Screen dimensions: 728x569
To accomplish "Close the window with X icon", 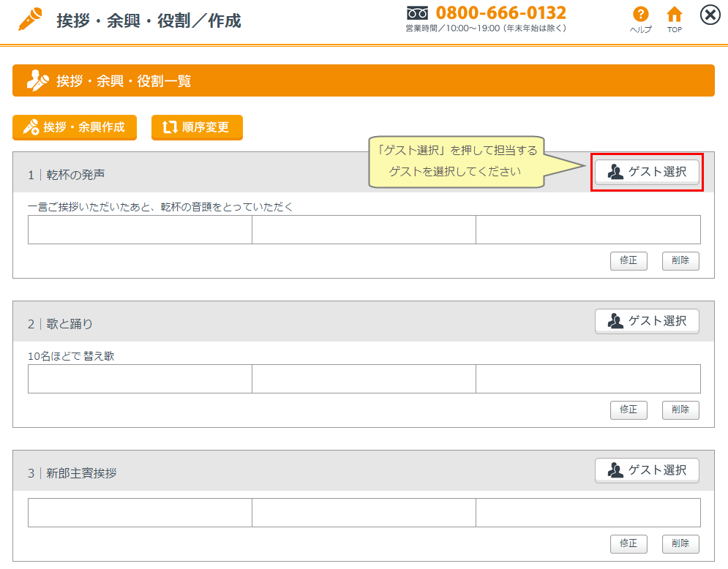I will point(710,15).
